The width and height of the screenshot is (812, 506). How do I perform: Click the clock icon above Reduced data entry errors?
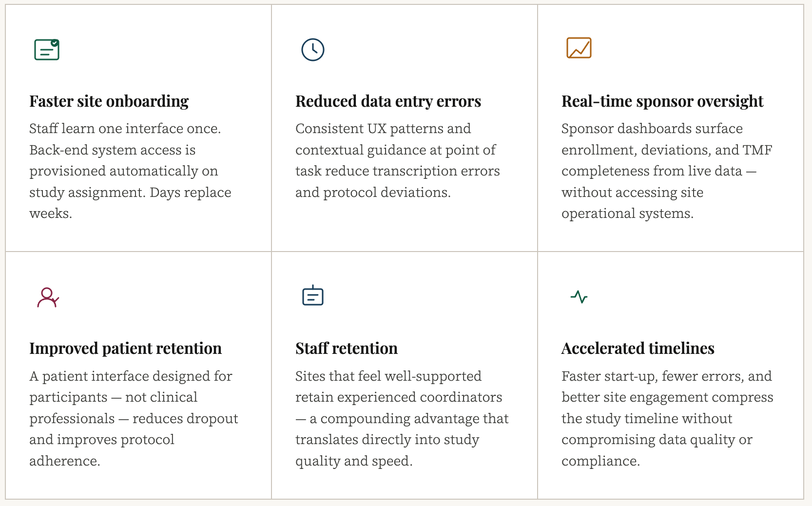point(312,50)
